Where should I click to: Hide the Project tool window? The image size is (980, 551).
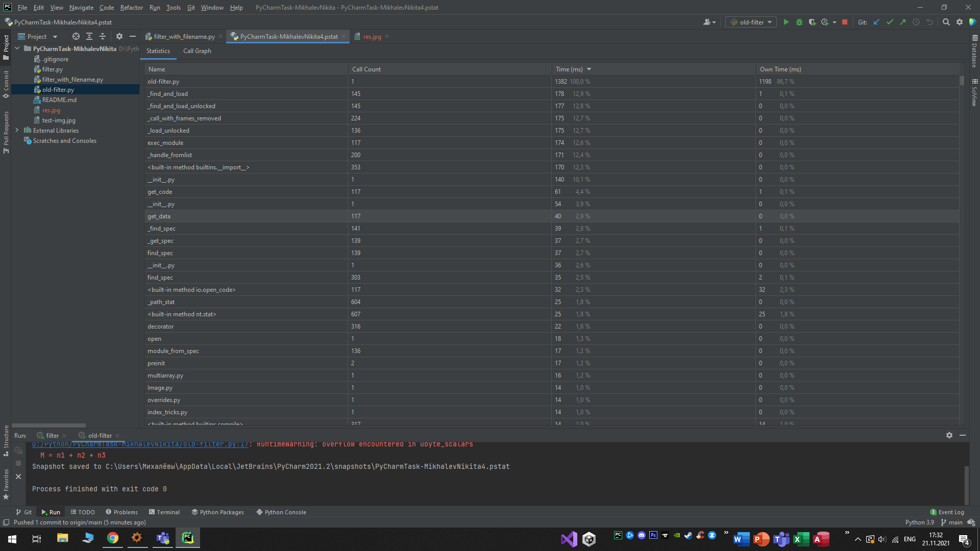point(133,36)
